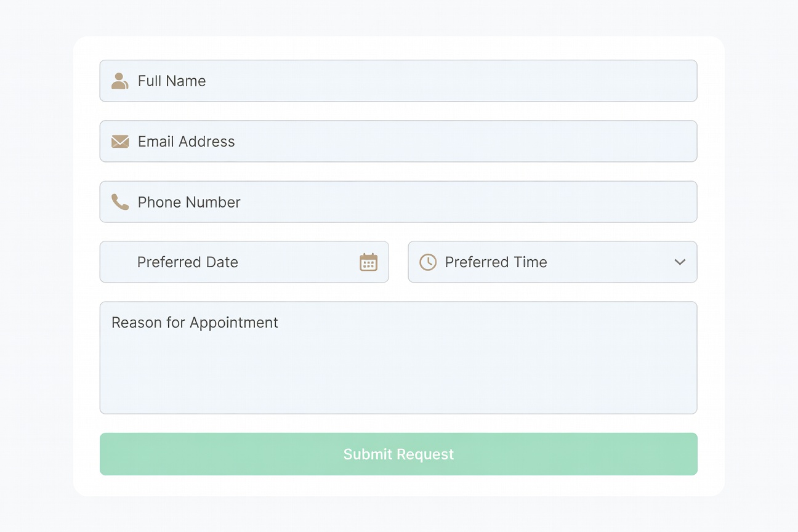Click the clock icon beside Preferred Time
The height and width of the screenshot is (532, 798).
click(428, 262)
